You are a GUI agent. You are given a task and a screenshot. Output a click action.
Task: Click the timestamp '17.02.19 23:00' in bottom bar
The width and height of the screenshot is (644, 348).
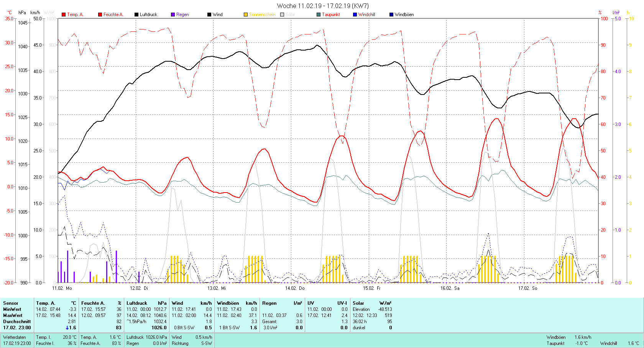point(17,343)
